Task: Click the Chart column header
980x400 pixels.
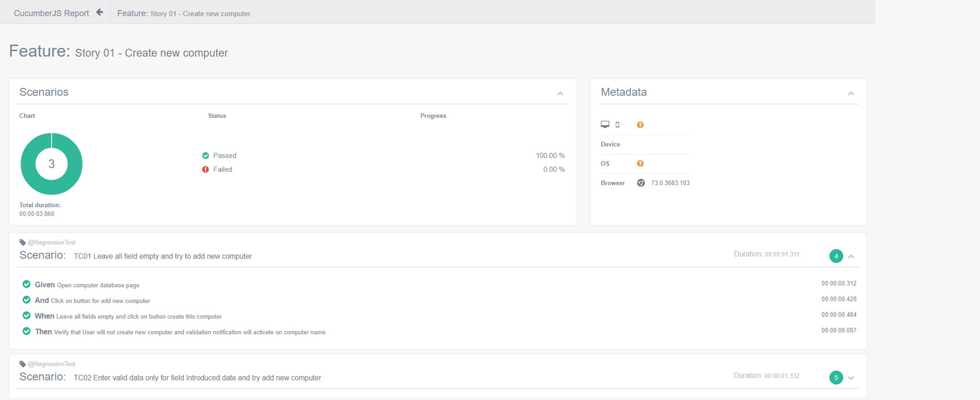Action: coord(27,116)
